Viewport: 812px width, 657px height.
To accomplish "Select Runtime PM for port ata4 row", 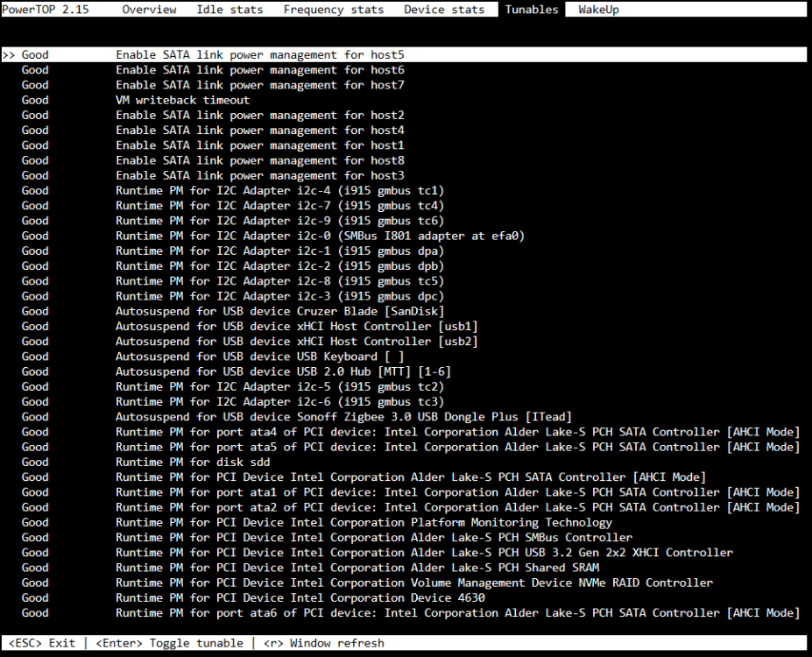I will [404, 432].
